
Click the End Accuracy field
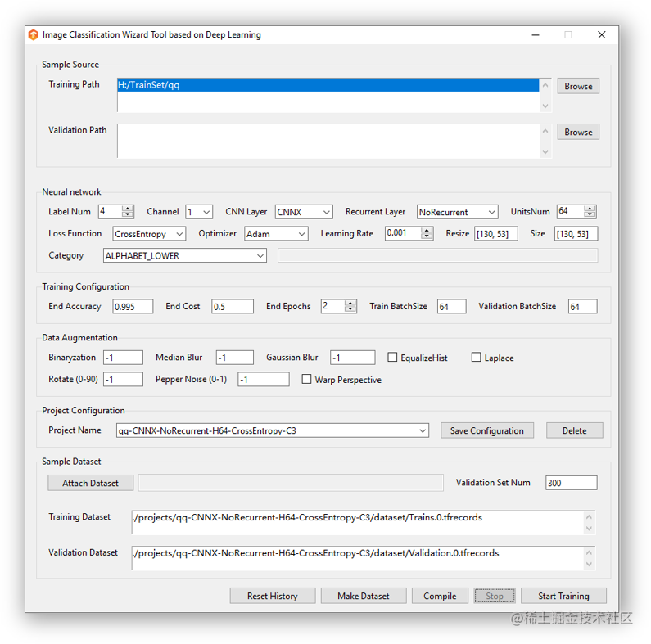click(x=133, y=307)
